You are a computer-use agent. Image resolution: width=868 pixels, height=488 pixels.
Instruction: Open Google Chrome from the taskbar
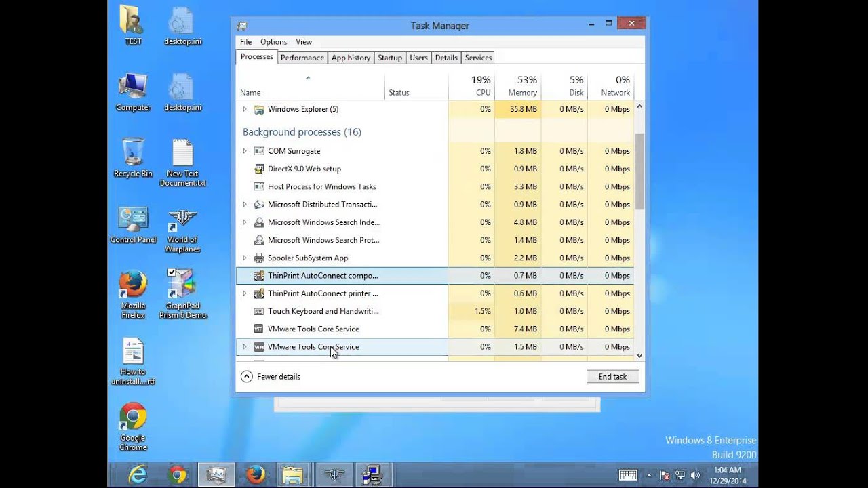pos(178,474)
